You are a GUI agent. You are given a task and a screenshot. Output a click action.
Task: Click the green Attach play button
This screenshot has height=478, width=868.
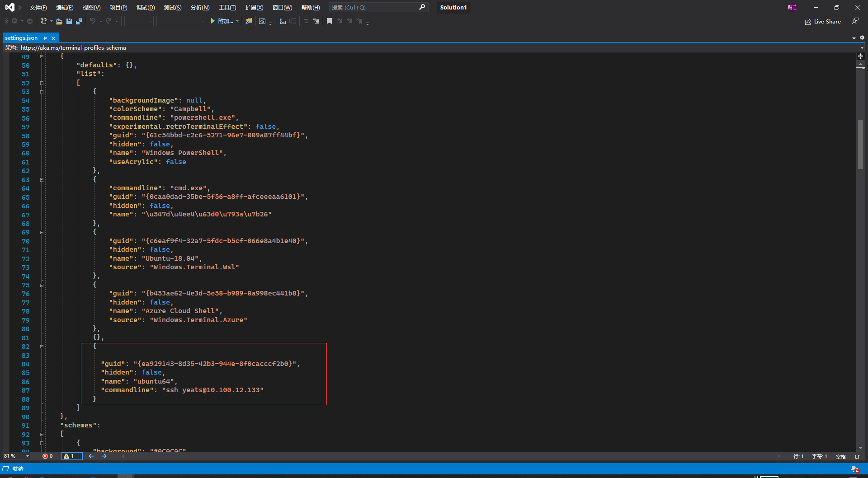(212, 21)
